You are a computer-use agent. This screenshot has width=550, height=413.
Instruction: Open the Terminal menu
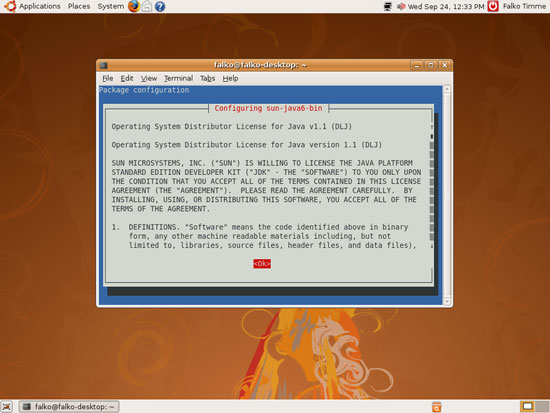179,78
